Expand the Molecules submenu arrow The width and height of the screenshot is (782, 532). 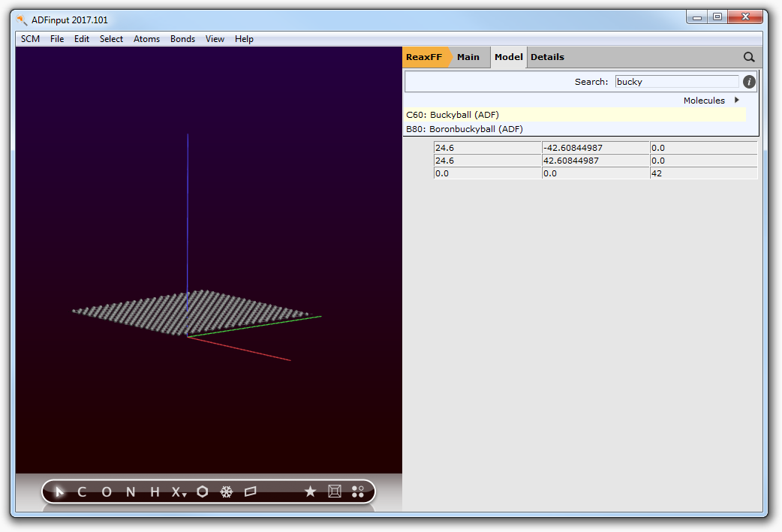point(737,101)
